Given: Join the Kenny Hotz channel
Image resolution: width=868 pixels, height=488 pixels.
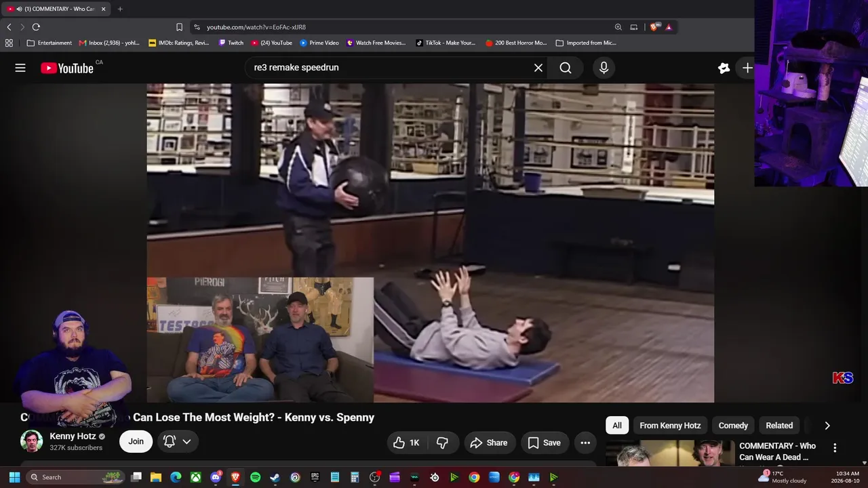Looking at the screenshot, I should 136,441.
